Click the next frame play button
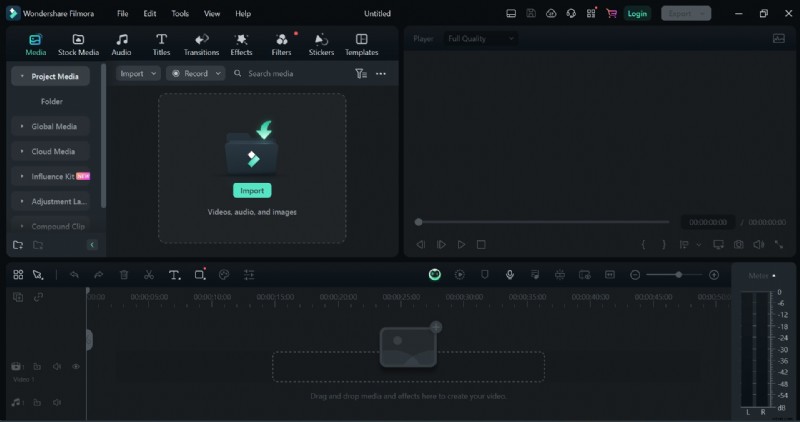The image size is (800, 422). tap(441, 244)
